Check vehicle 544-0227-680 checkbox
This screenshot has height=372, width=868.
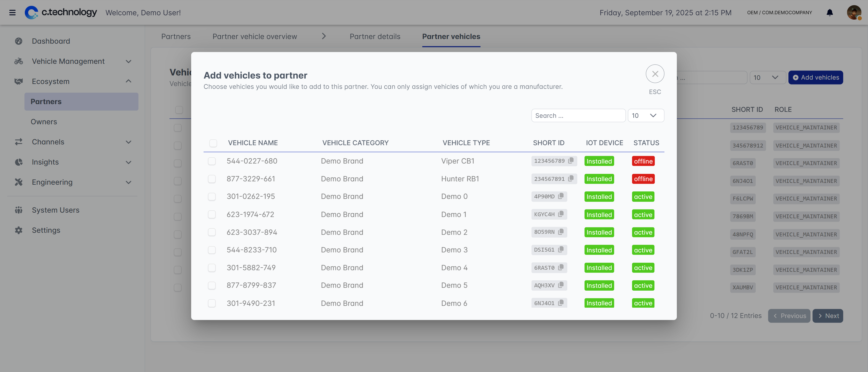point(212,161)
